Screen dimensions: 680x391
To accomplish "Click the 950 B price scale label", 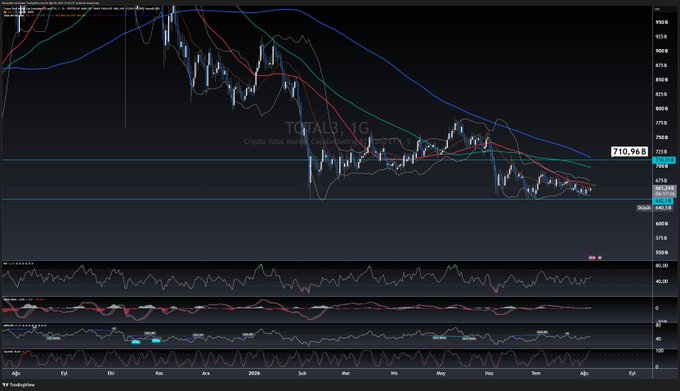I will tap(661, 22).
